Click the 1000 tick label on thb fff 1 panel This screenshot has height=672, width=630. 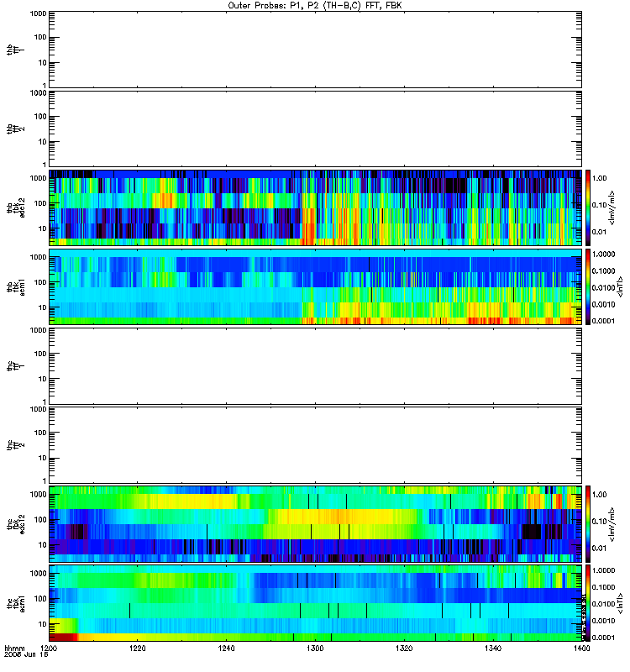(38, 13)
